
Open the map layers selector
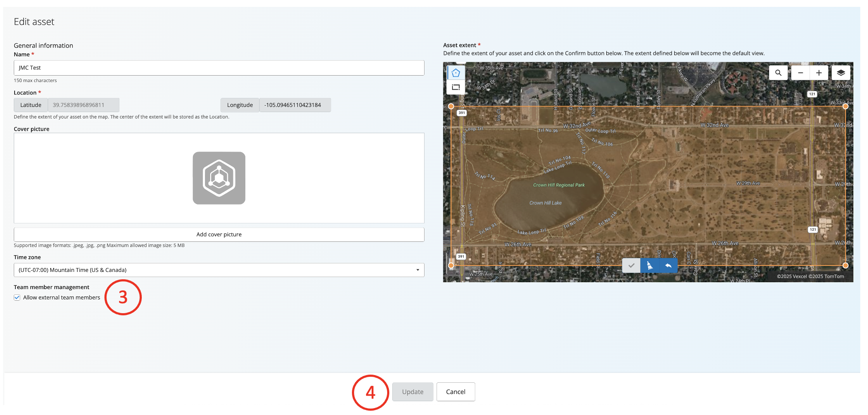pos(841,73)
